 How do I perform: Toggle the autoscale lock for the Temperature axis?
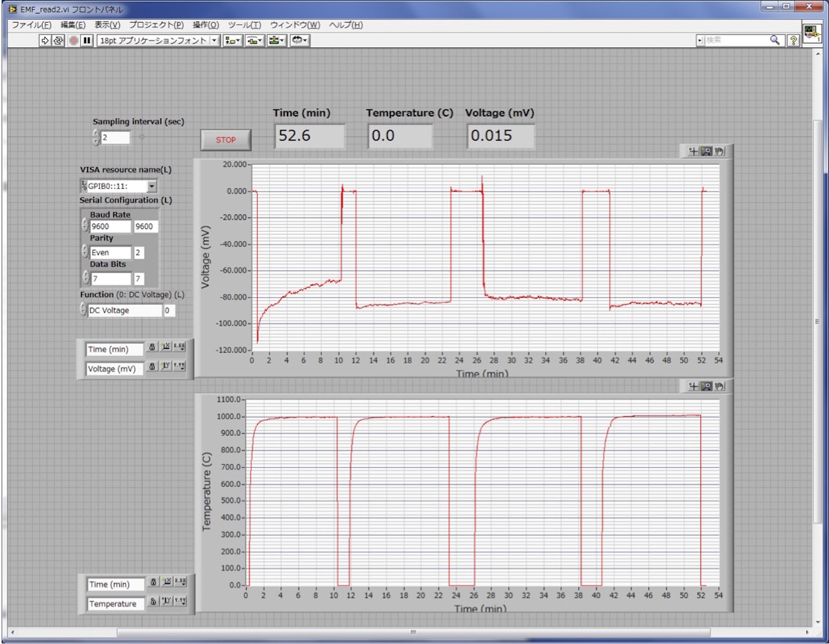pos(153,601)
